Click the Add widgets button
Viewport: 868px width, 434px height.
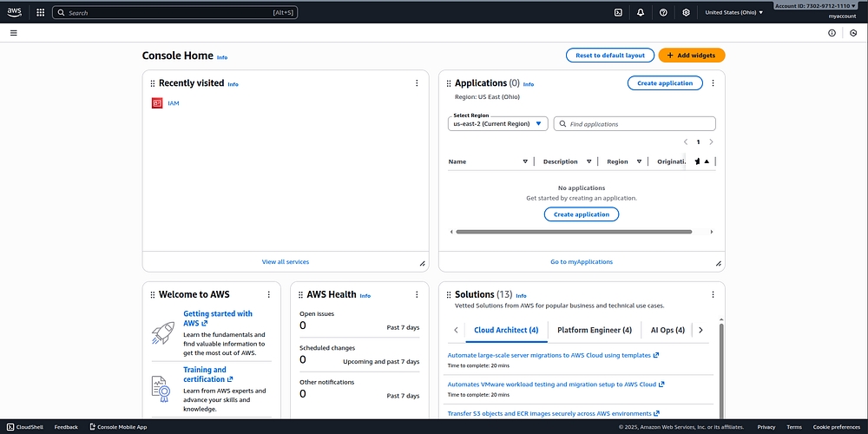click(691, 56)
